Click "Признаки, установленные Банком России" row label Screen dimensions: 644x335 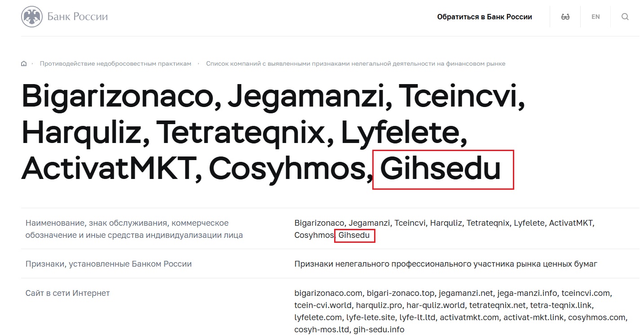point(108,264)
